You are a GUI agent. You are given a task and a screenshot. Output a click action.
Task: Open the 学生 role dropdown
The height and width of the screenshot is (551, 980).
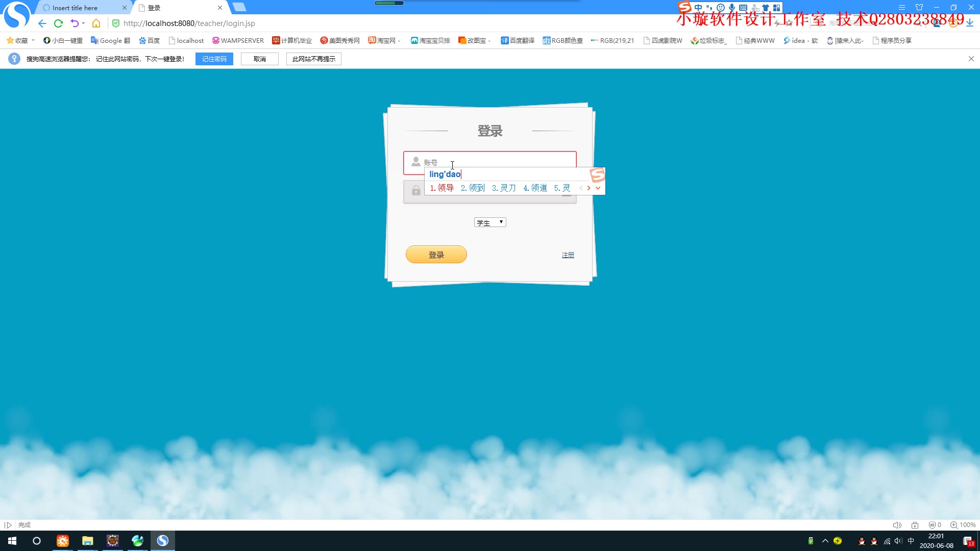tap(490, 222)
